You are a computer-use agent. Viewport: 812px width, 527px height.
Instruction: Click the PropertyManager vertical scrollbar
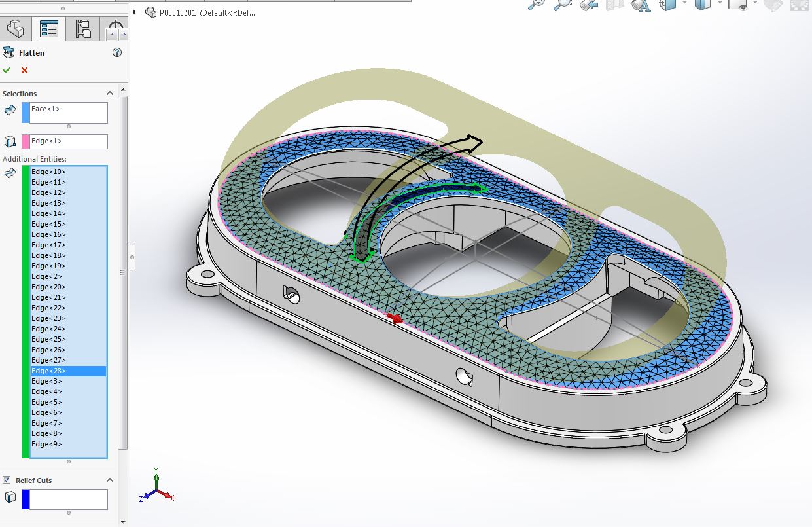pyautogui.click(x=122, y=272)
